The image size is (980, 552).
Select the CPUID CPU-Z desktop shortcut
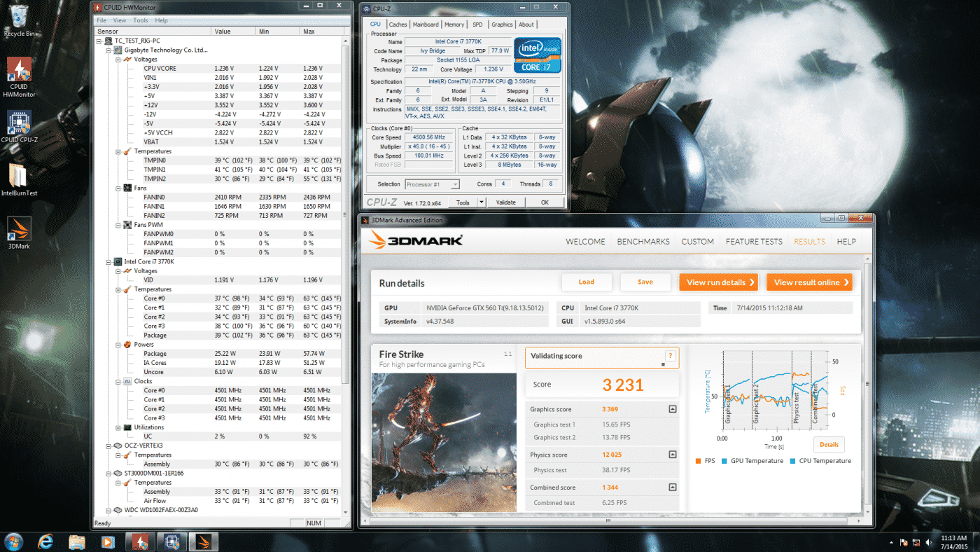19,126
